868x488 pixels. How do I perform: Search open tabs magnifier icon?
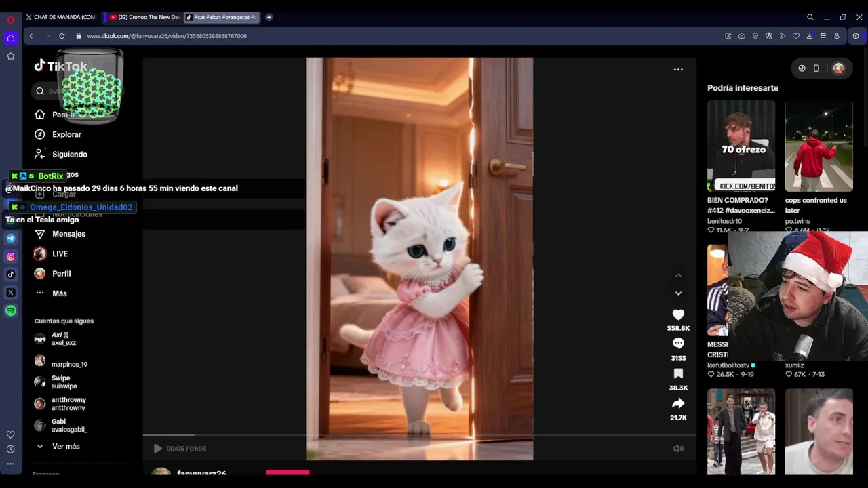[810, 17]
